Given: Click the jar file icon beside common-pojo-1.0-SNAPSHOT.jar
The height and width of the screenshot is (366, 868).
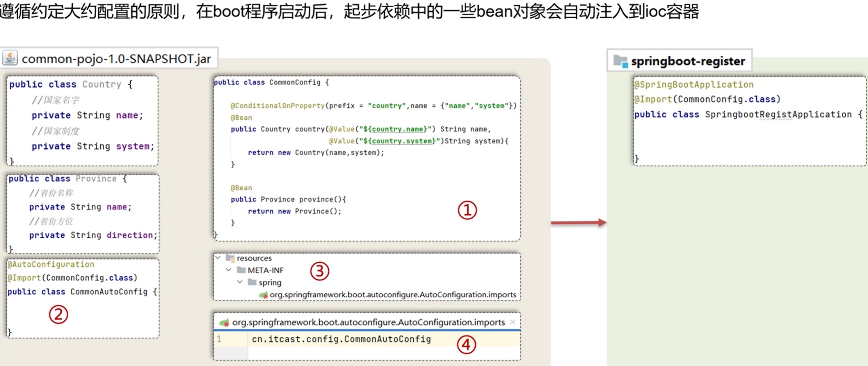Looking at the screenshot, I should pyautogui.click(x=10, y=58).
